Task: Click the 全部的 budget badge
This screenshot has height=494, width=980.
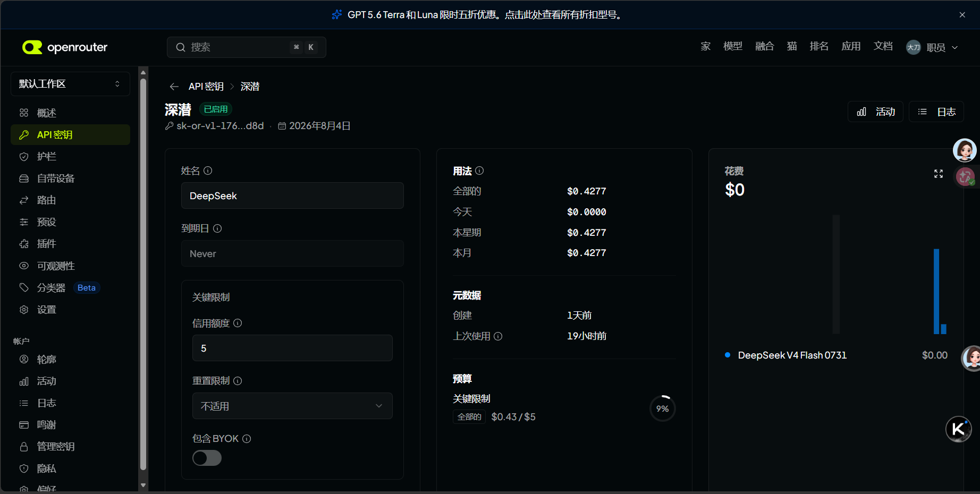Action: (x=469, y=417)
